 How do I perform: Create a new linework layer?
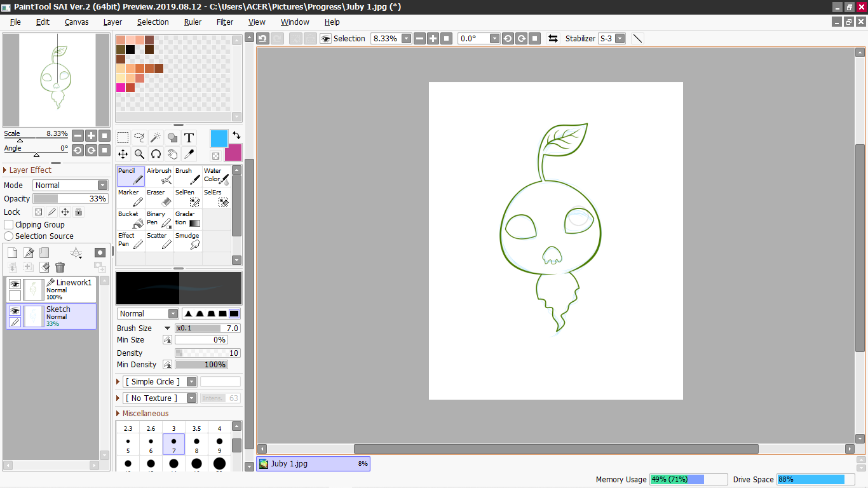click(x=29, y=253)
